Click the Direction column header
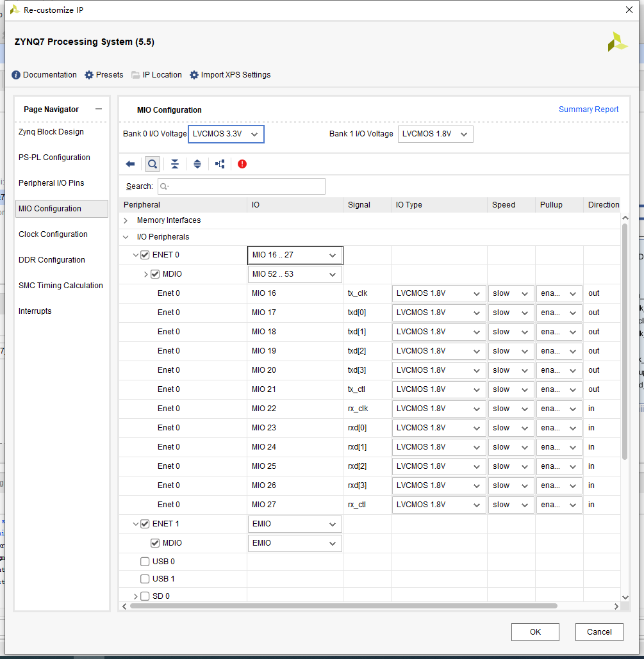Viewport: 644px width, 659px height. [602, 205]
